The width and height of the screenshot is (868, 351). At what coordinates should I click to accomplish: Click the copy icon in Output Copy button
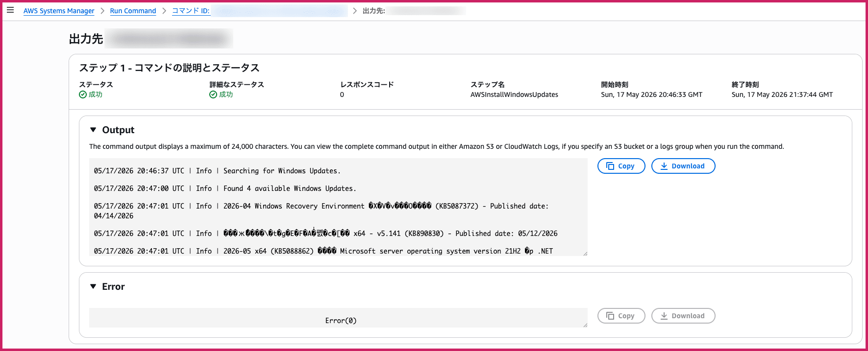[x=610, y=166]
